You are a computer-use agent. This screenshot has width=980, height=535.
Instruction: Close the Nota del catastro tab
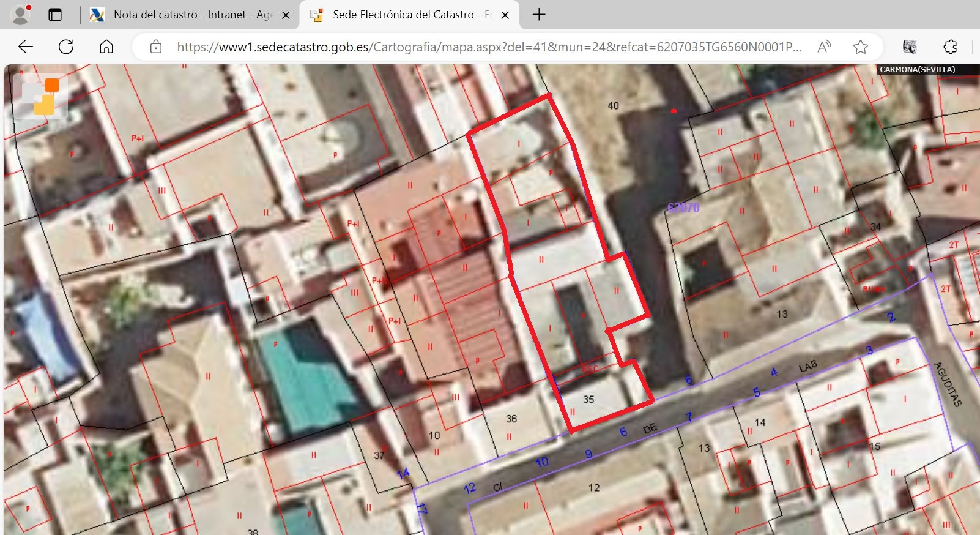[x=286, y=15]
